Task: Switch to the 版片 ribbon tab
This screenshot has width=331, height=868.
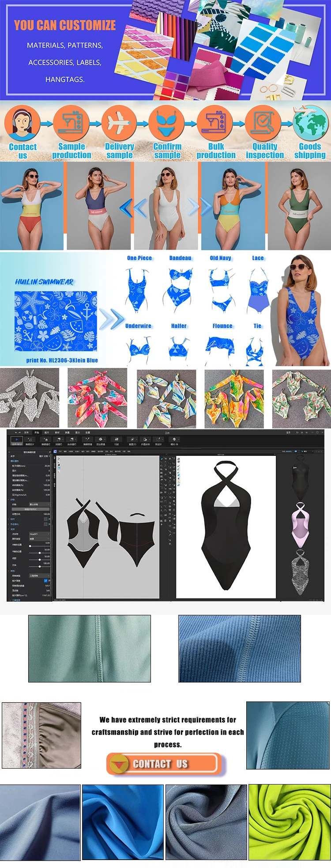Action: click(46, 432)
